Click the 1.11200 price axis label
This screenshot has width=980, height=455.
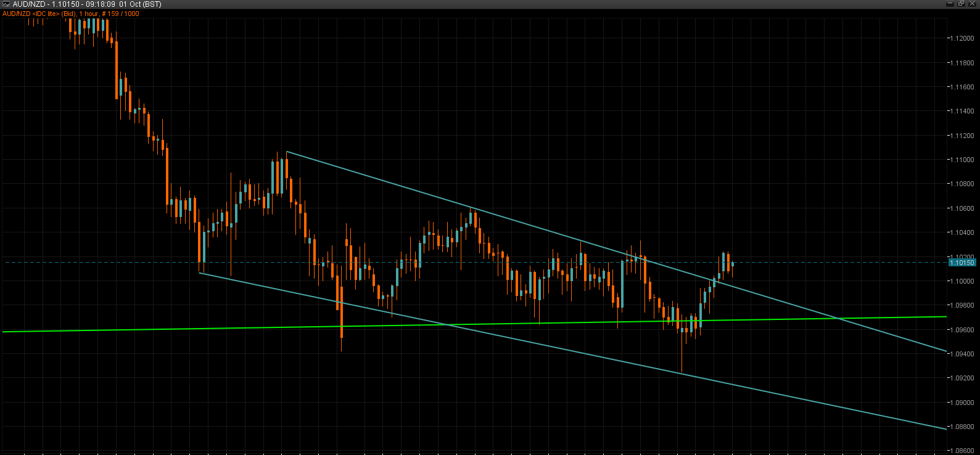pos(962,136)
